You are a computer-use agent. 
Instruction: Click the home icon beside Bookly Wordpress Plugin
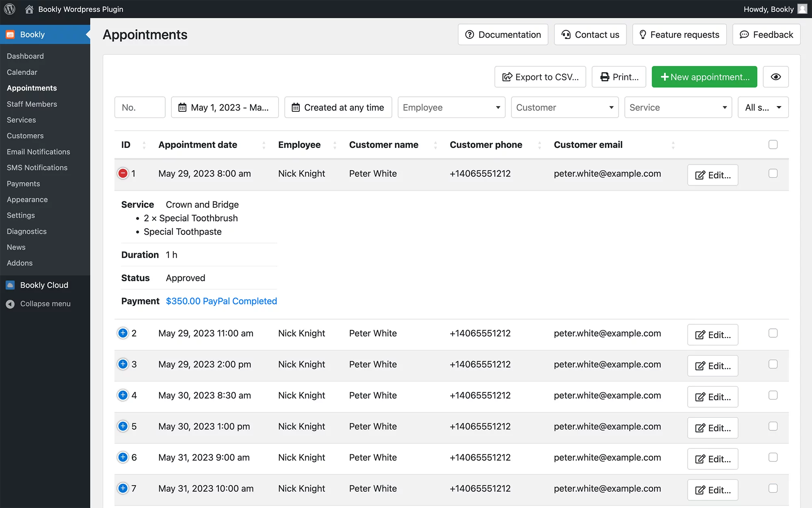click(x=29, y=9)
